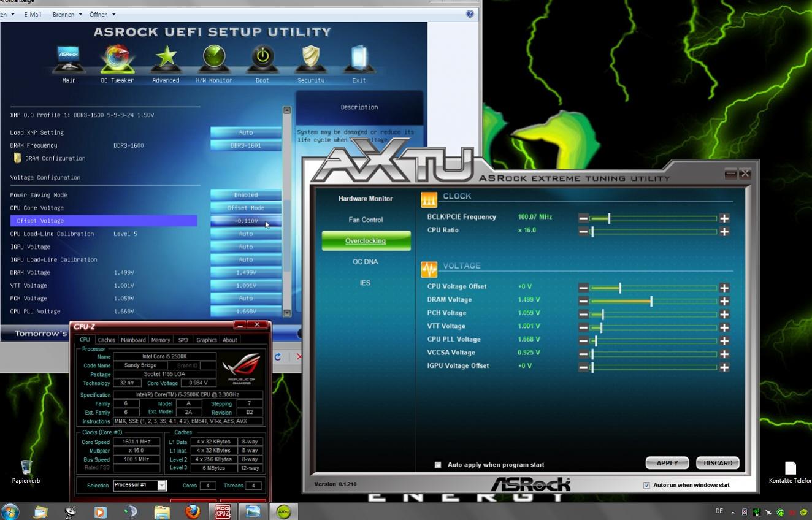Select the H/W Monitor radar icon
The width and height of the screenshot is (812, 520).
[x=214, y=60]
